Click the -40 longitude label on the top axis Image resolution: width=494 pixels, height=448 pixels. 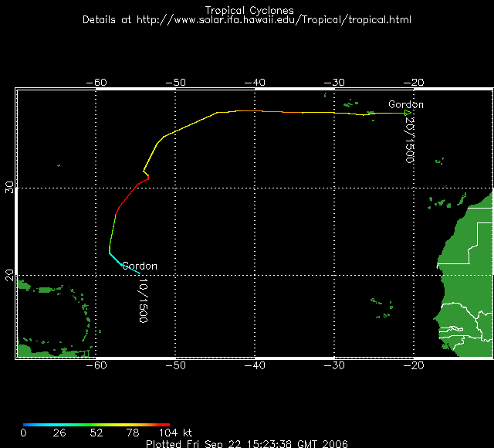point(255,82)
